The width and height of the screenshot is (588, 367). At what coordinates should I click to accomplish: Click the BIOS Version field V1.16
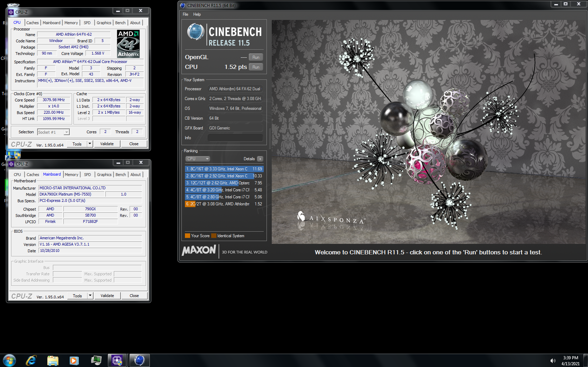click(90, 244)
